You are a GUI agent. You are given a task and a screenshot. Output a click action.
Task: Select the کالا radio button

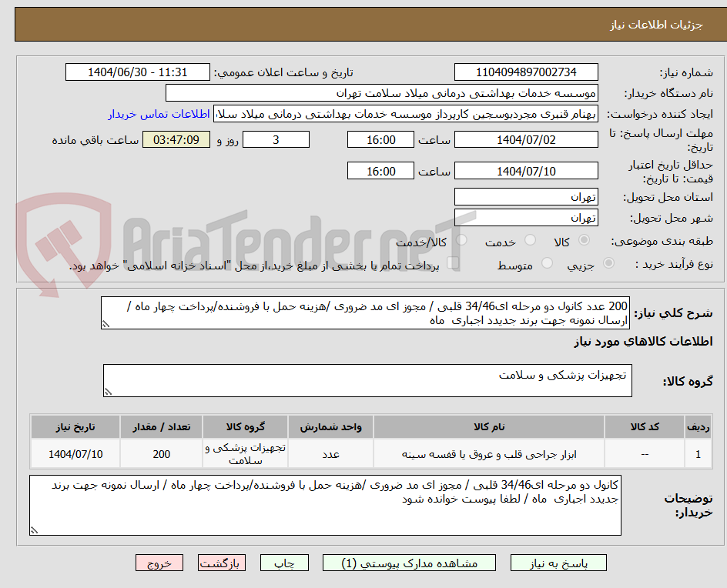coord(583,239)
